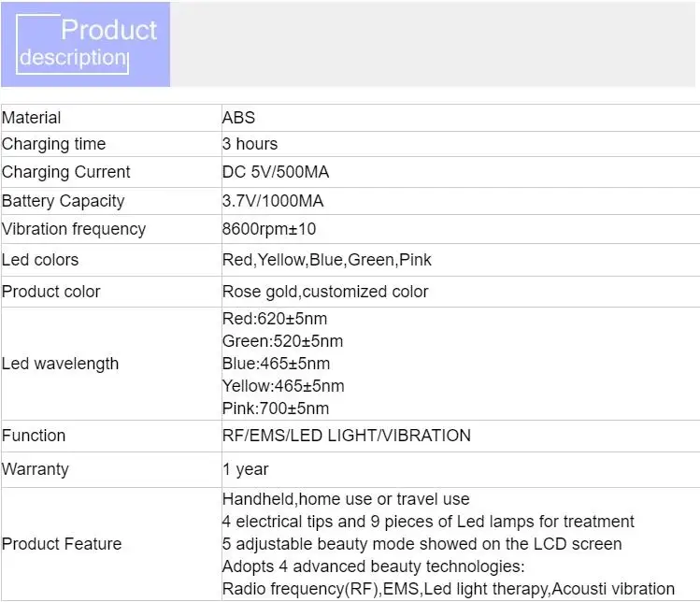700x602 pixels.
Task: Select the Battery Capacity label
Action: (x=64, y=201)
